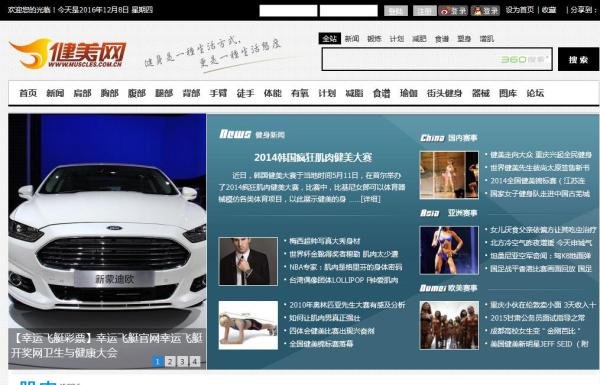Select the 新闻 search scope tab above search box
The width and height of the screenshot is (600, 385).
352,39
